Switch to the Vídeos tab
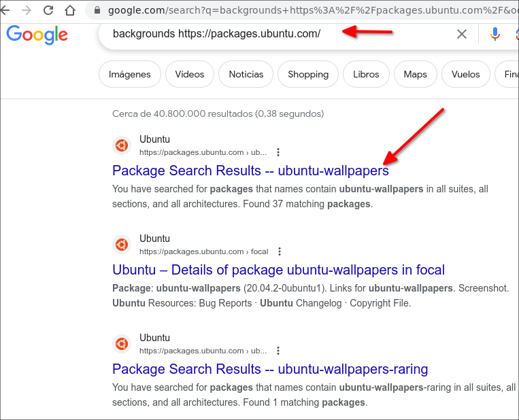519x420 pixels. pos(190,74)
